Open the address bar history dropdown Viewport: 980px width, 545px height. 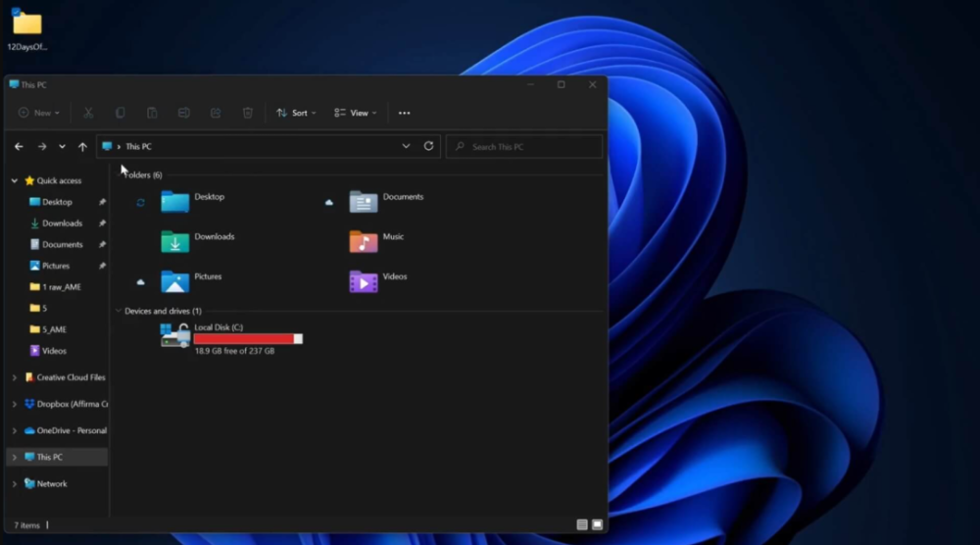pos(406,146)
